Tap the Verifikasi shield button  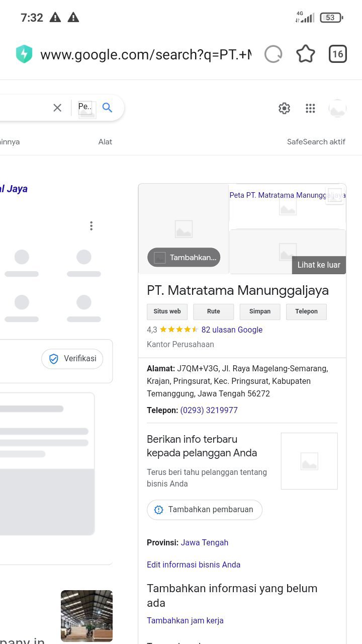click(x=72, y=359)
